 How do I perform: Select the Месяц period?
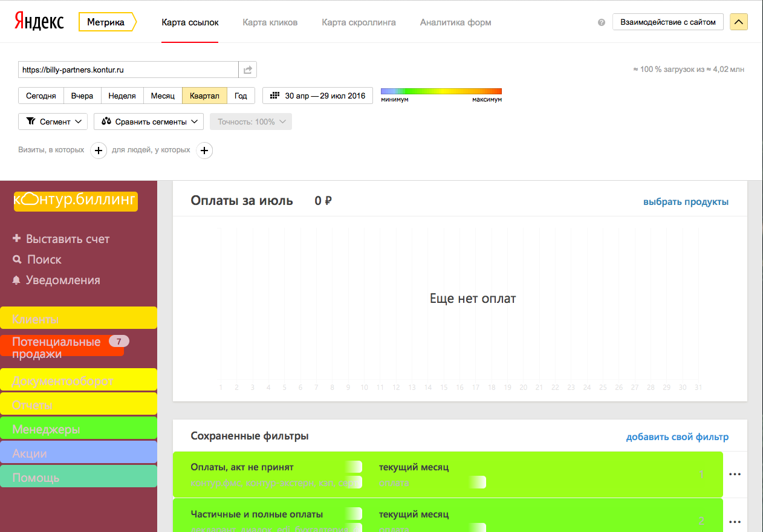pos(163,96)
